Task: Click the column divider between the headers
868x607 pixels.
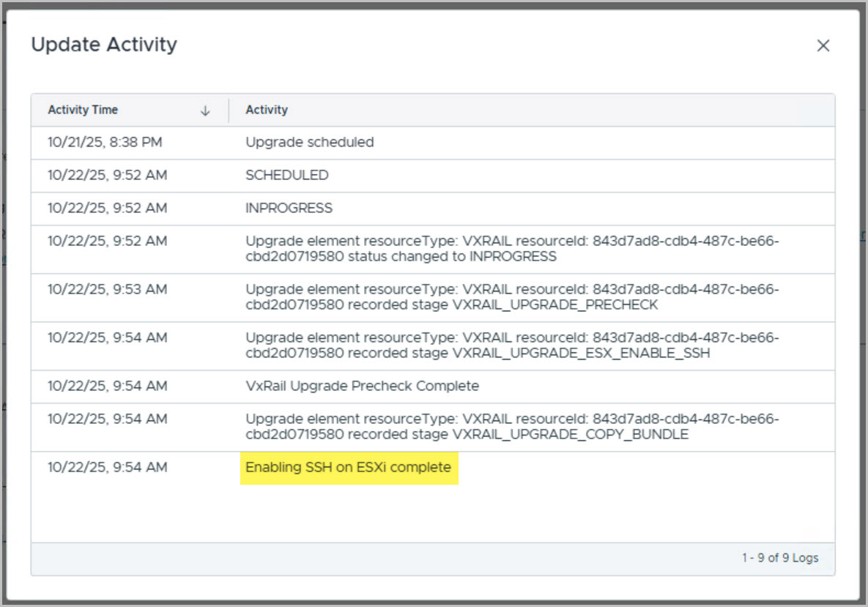Action: (229, 110)
